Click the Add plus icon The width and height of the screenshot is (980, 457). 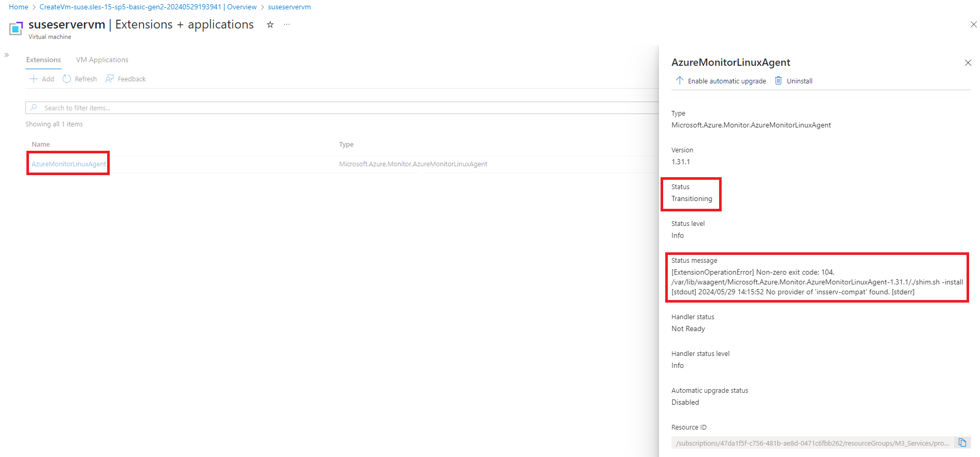tap(34, 79)
